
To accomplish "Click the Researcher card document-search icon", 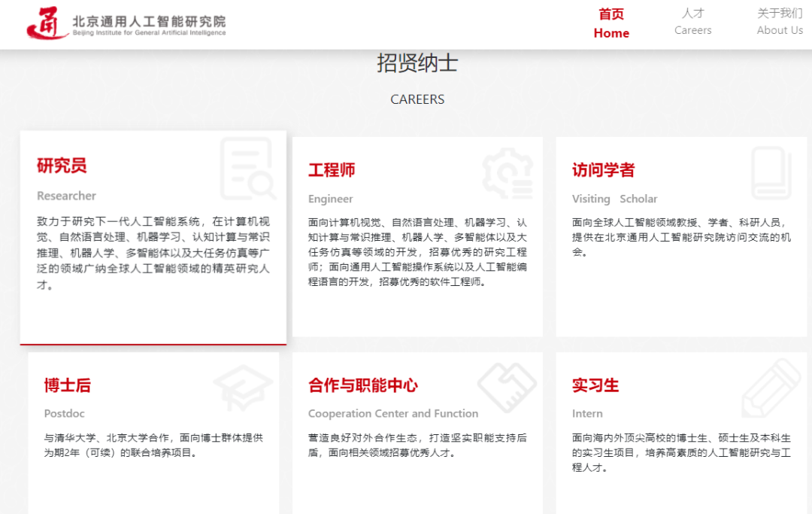I will [x=248, y=169].
